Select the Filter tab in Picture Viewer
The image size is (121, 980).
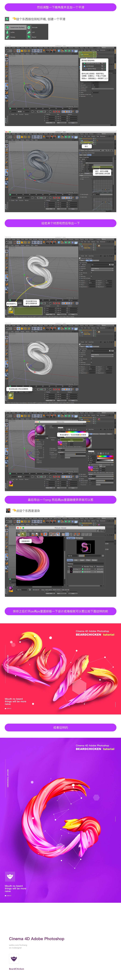[88, 560]
